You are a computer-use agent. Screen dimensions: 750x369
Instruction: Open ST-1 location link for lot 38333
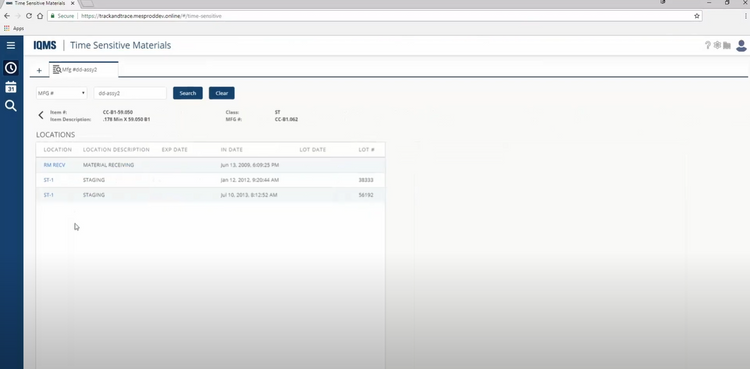click(48, 180)
